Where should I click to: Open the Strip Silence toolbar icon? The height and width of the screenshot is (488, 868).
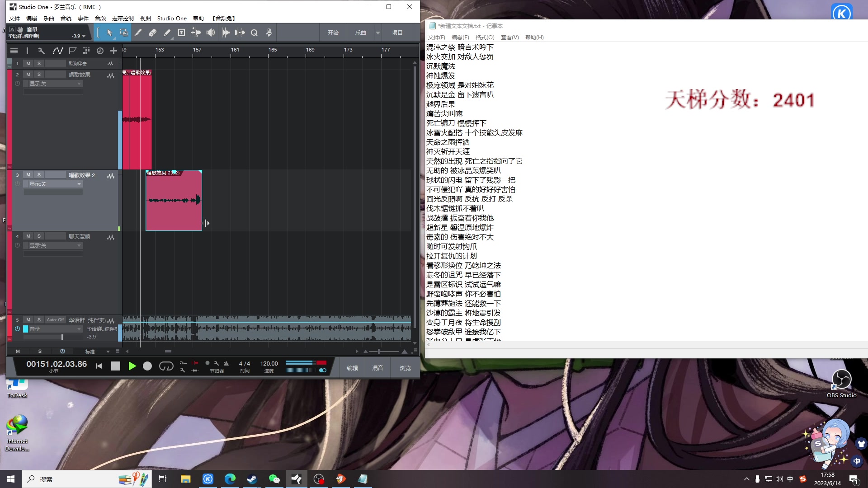(225, 33)
